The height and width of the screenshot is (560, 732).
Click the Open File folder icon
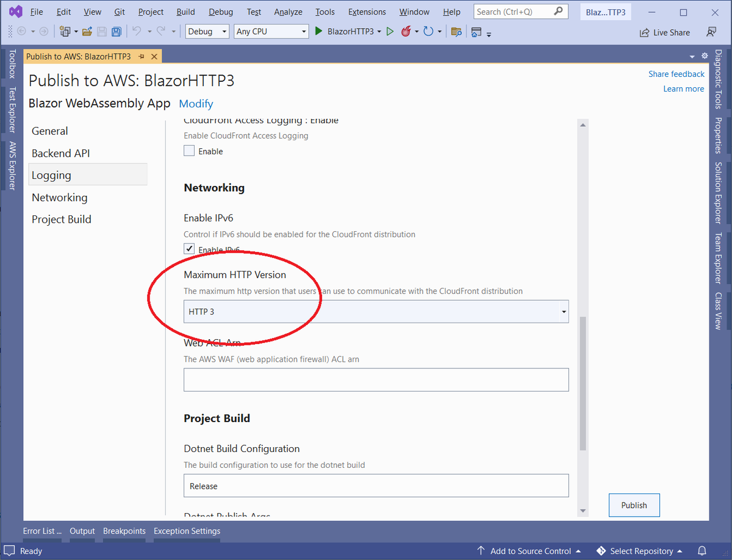point(87,31)
